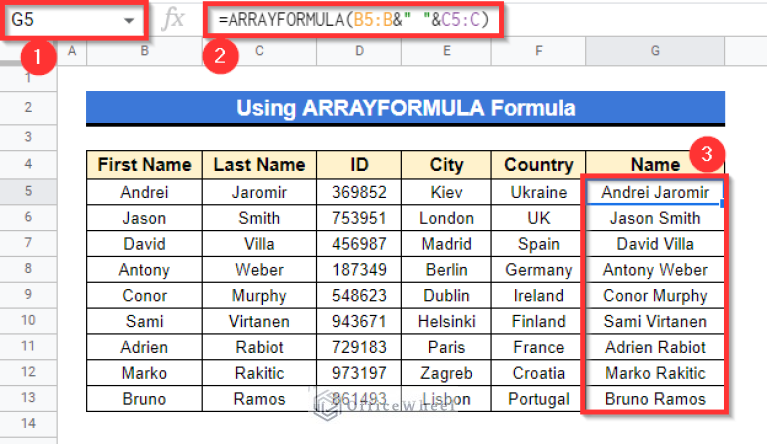
Task: Click the country cell 'Ireland'
Action: point(538,296)
